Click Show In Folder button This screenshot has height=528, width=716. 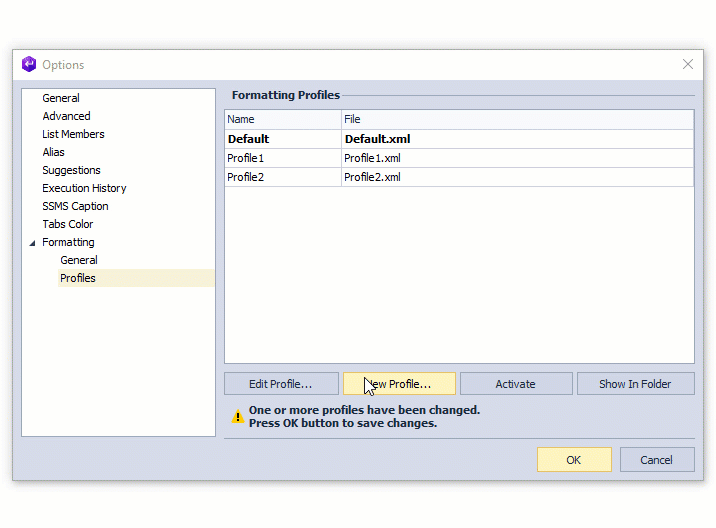point(635,384)
